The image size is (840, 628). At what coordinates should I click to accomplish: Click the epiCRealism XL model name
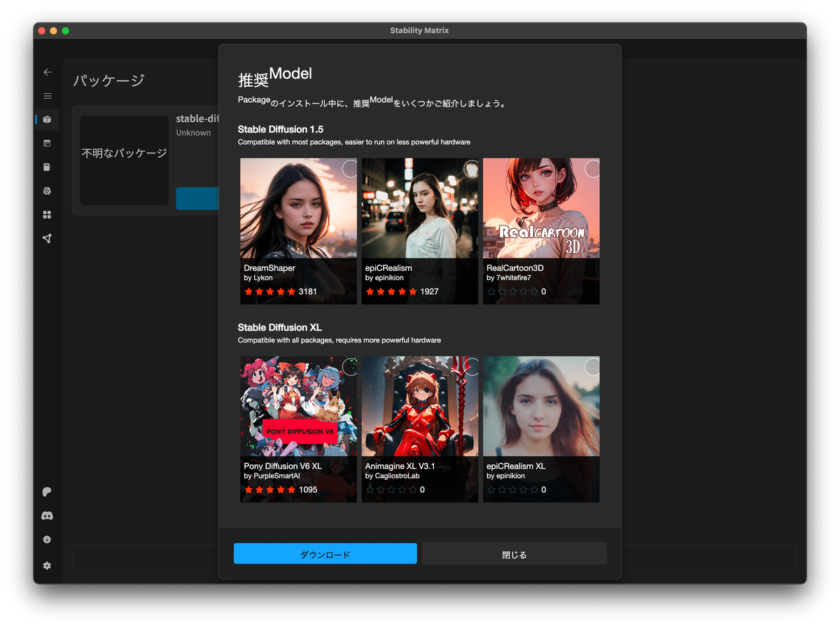click(x=516, y=466)
